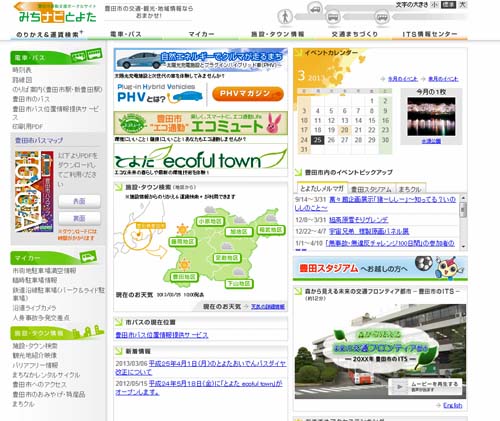
Task: Open マイカー top navigation item
Action: (201, 34)
